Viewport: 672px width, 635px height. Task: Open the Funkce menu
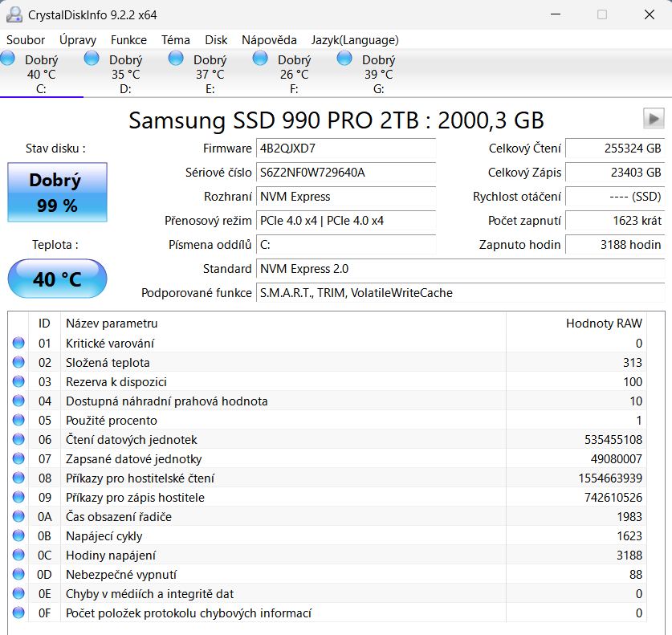pos(128,40)
